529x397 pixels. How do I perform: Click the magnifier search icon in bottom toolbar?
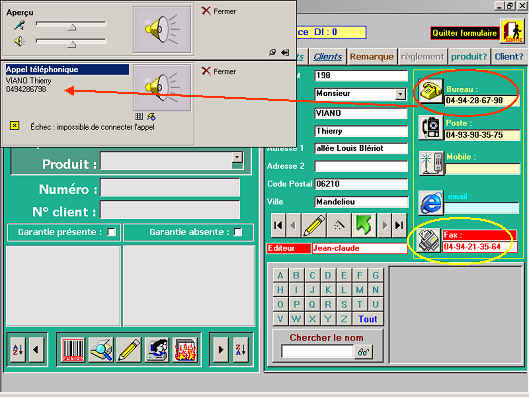click(x=101, y=350)
